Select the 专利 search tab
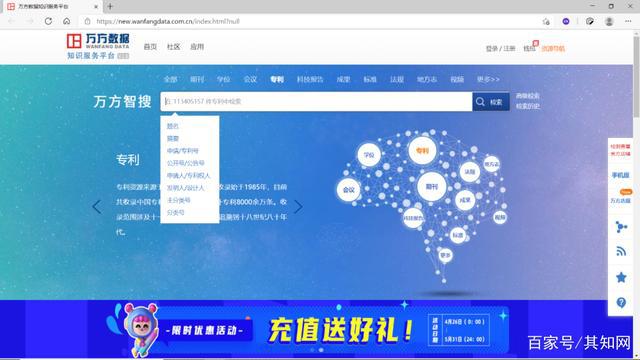 (x=277, y=79)
